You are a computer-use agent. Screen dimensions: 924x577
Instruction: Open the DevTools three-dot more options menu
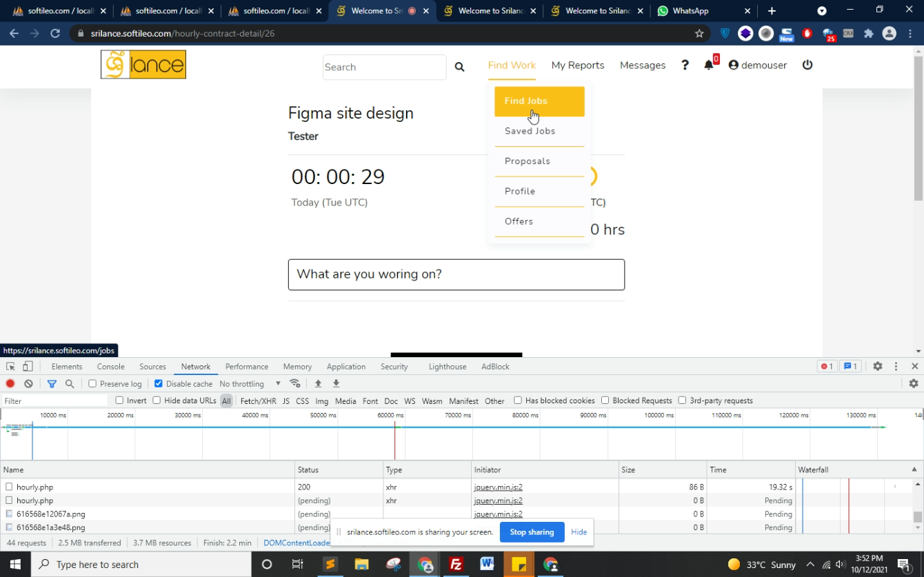click(896, 367)
